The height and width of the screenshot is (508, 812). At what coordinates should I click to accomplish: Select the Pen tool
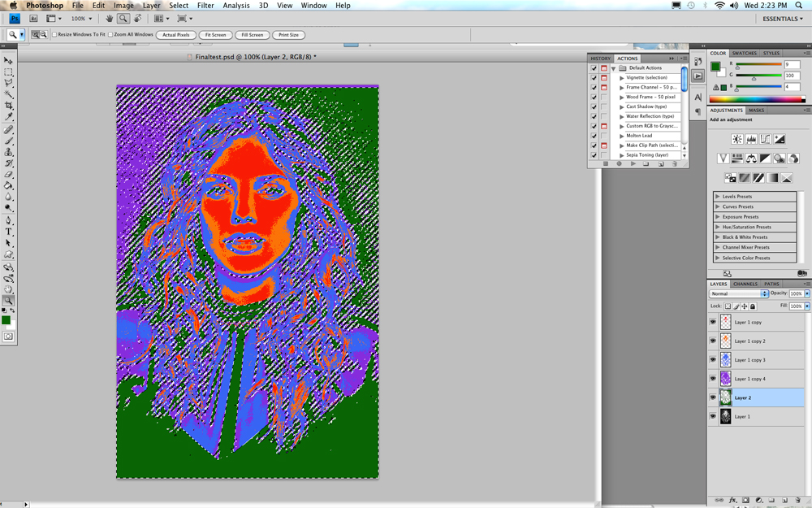[x=8, y=220]
